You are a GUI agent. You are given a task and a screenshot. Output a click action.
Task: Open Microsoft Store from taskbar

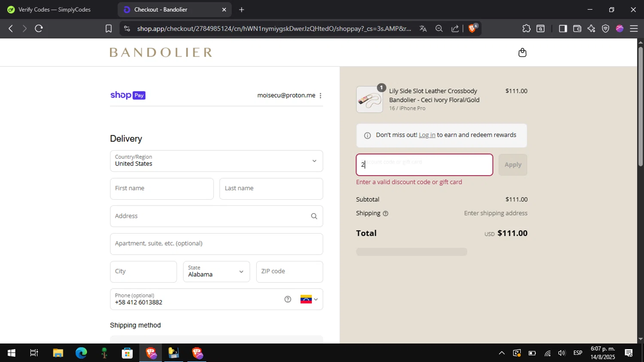(x=127, y=353)
